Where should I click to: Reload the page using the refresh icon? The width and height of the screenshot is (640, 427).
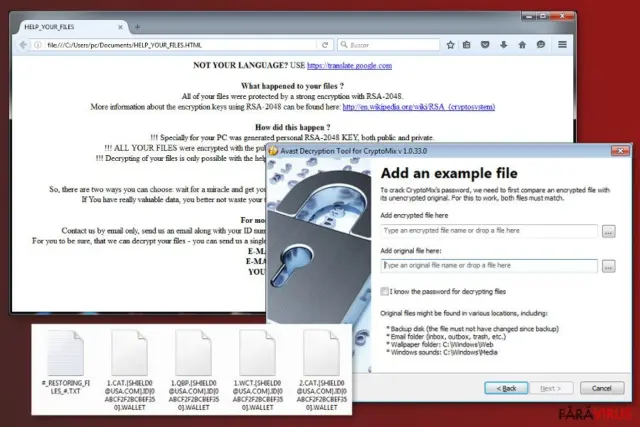click(325, 45)
